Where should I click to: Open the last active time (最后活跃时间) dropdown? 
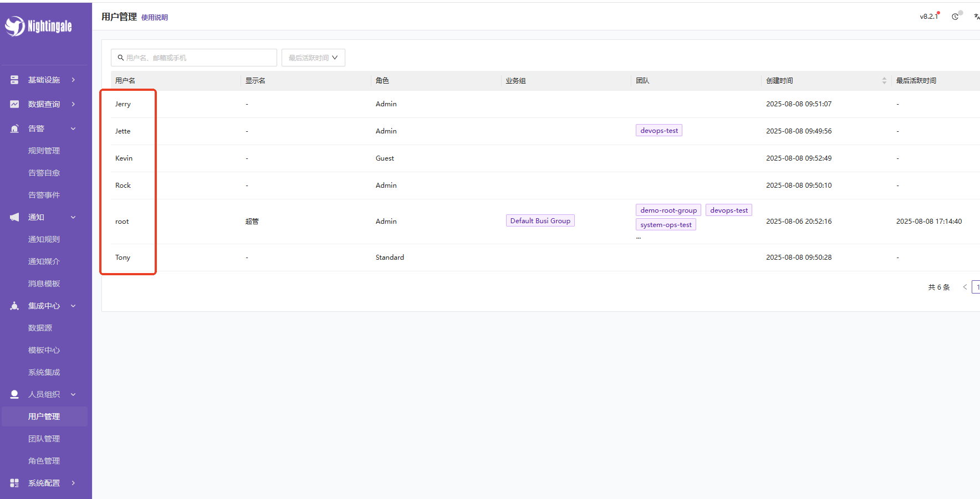(x=313, y=58)
